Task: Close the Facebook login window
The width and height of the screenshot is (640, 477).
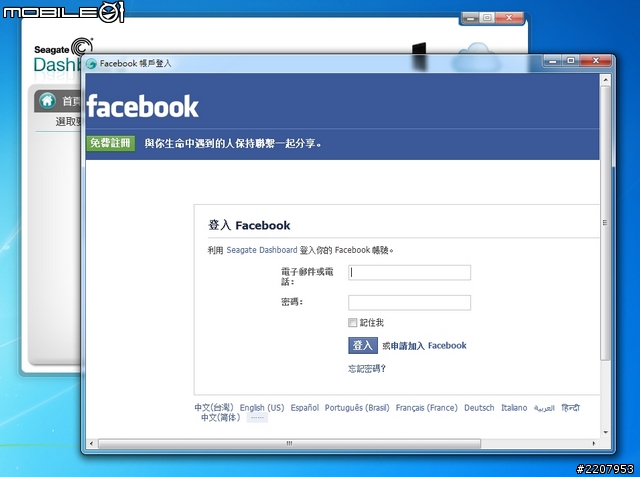Action: point(596,61)
